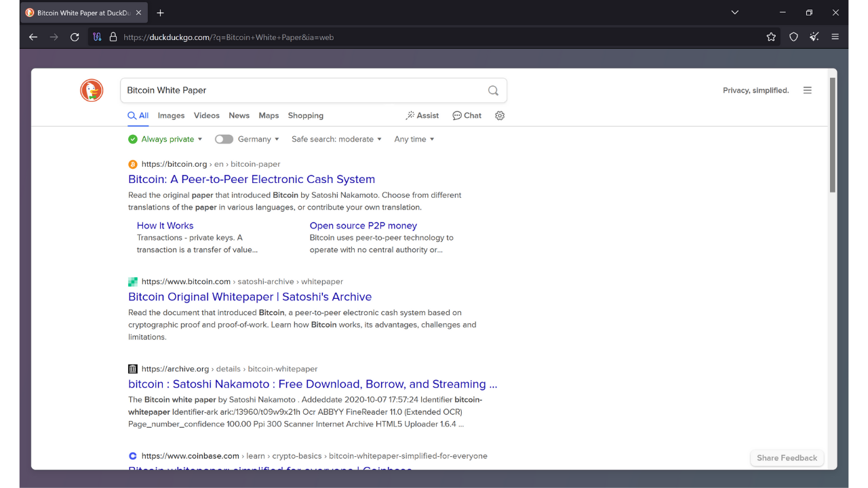Image resolution: width=868 pixels, height=488 pixels.
Task: Click the DuckDuckGo logo
Action: coord(92,89)
